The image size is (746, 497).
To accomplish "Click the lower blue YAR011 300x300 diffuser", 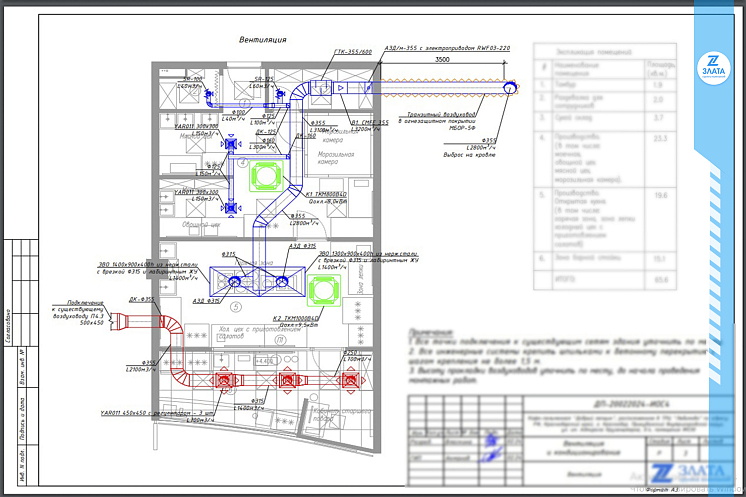I will (x=233, y=206).
